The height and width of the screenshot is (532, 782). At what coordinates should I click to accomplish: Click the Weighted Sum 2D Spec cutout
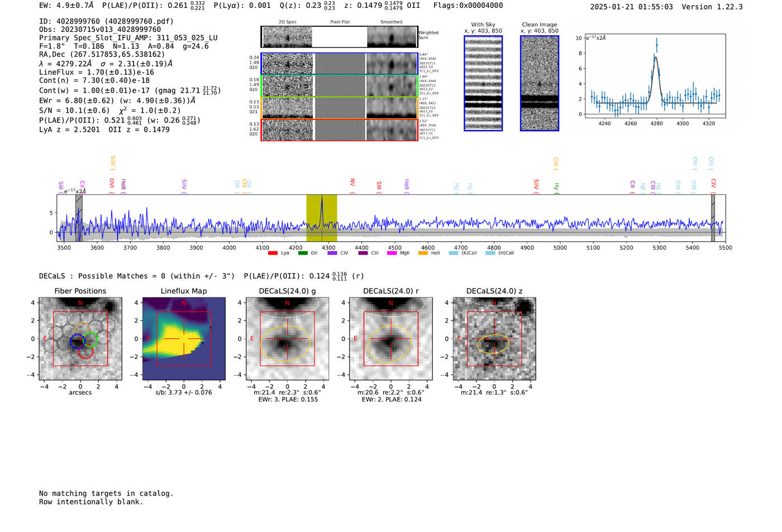click(287, 37)
